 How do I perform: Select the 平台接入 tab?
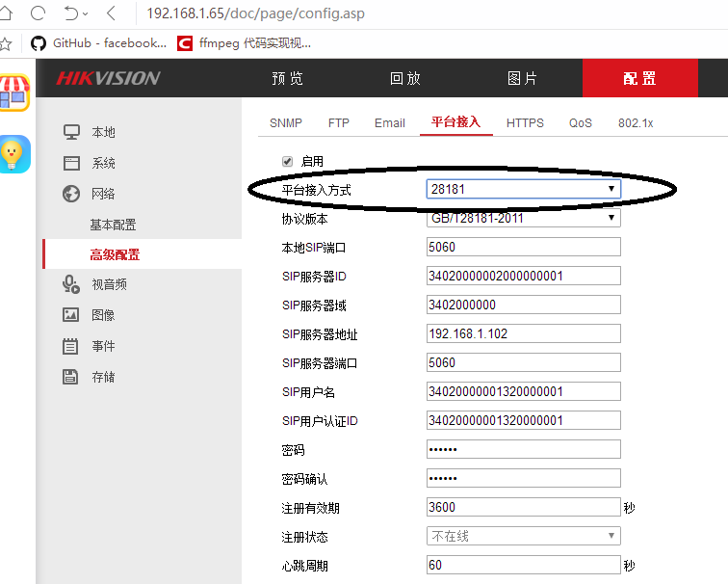coord(455,122)
